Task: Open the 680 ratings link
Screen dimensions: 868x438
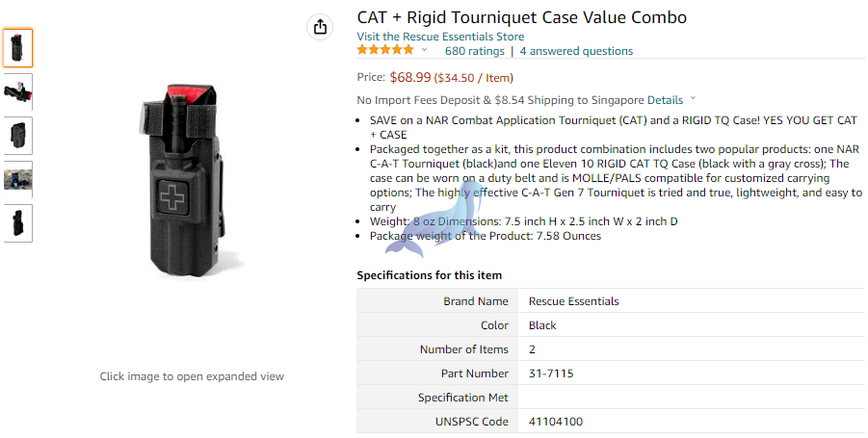Action: tap(474, 51)
